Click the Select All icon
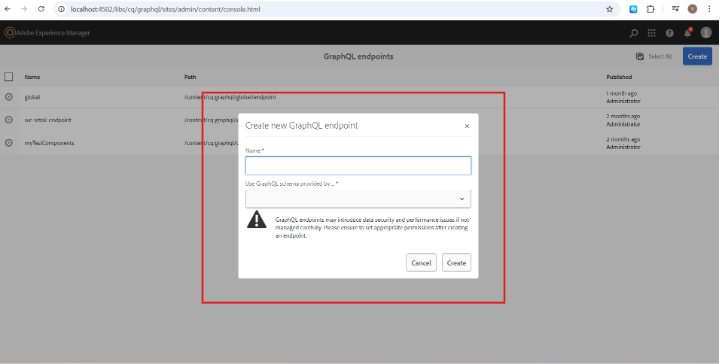Image resolution: width=720 pixels, height=364 pixels. click(640, 56)
